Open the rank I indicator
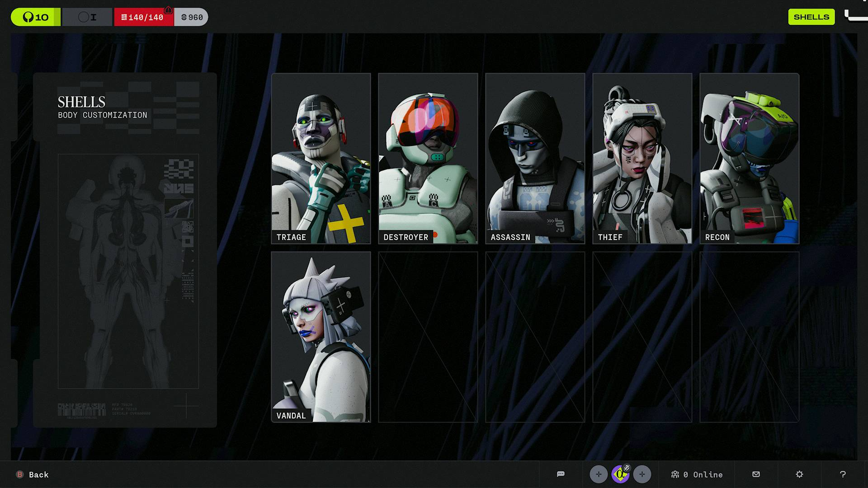868x488 pixels. 87,17
